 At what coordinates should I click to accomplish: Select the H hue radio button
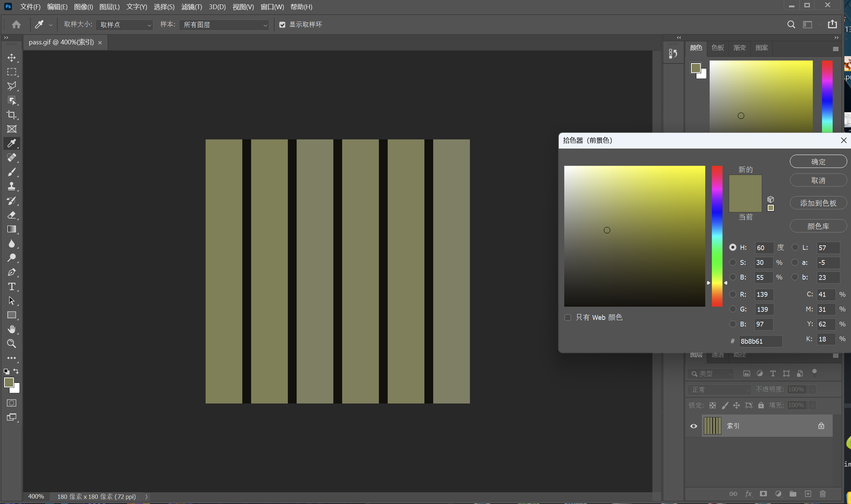[733, 248]
